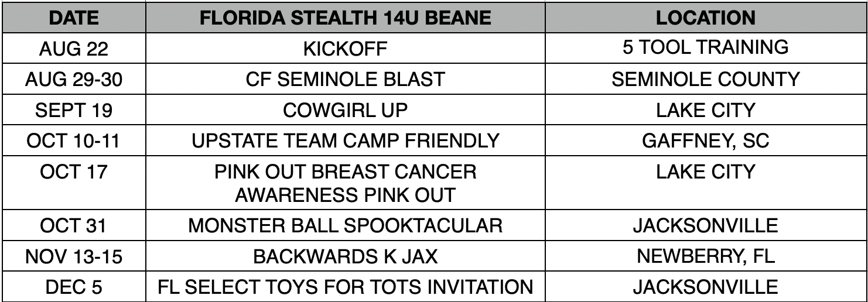
Task: Select FL SELECT TOYS FOR TOTS INVITATION cell
Action: coord(346,287)
